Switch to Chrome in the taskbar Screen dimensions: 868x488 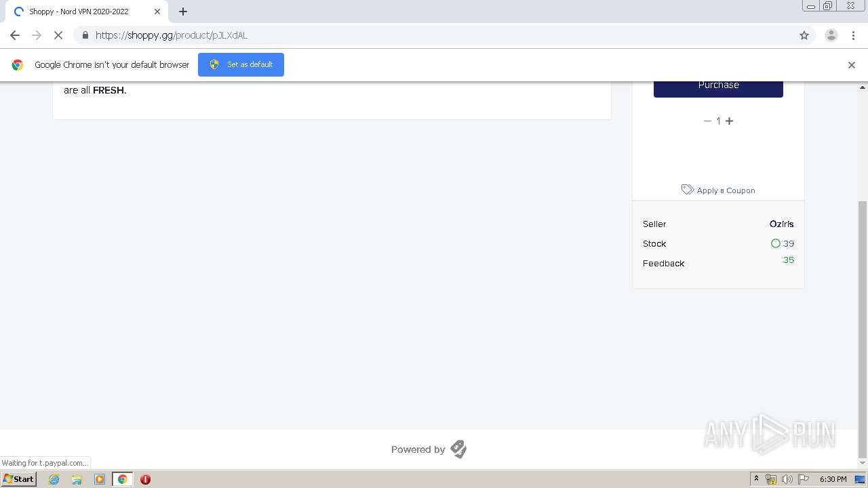[122, 479]
